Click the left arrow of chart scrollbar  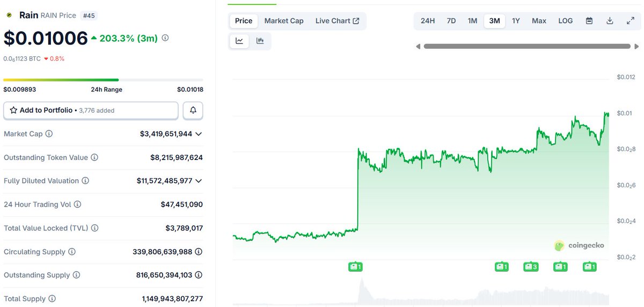418,47
